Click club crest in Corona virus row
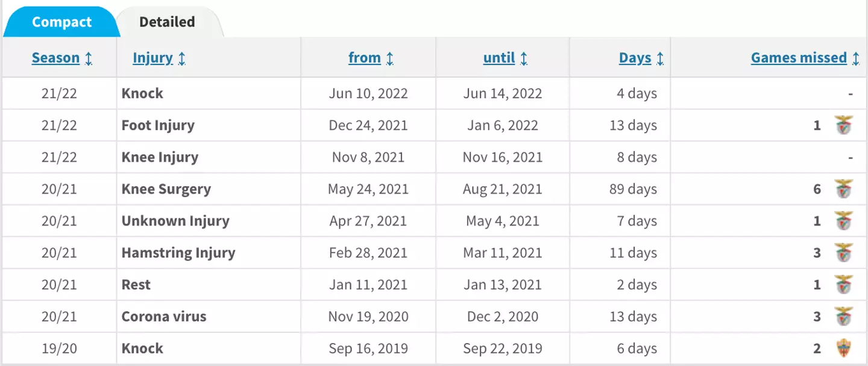 coord(843,317)
